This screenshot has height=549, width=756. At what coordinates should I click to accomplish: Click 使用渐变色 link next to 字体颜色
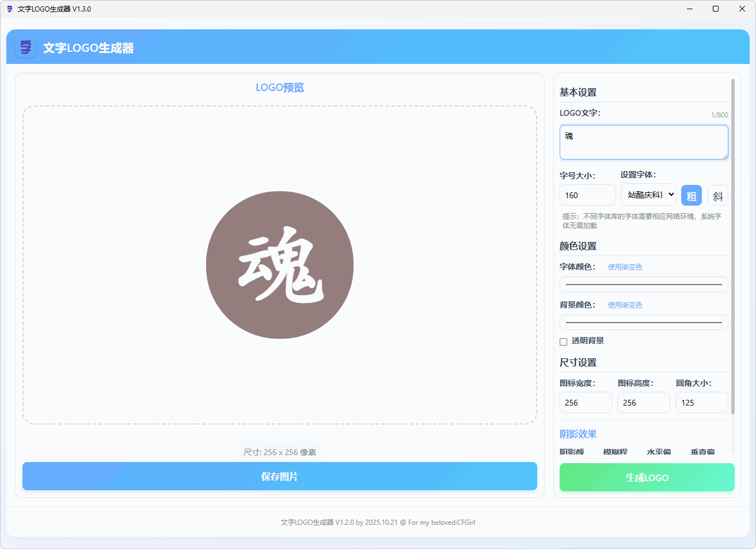625,267
